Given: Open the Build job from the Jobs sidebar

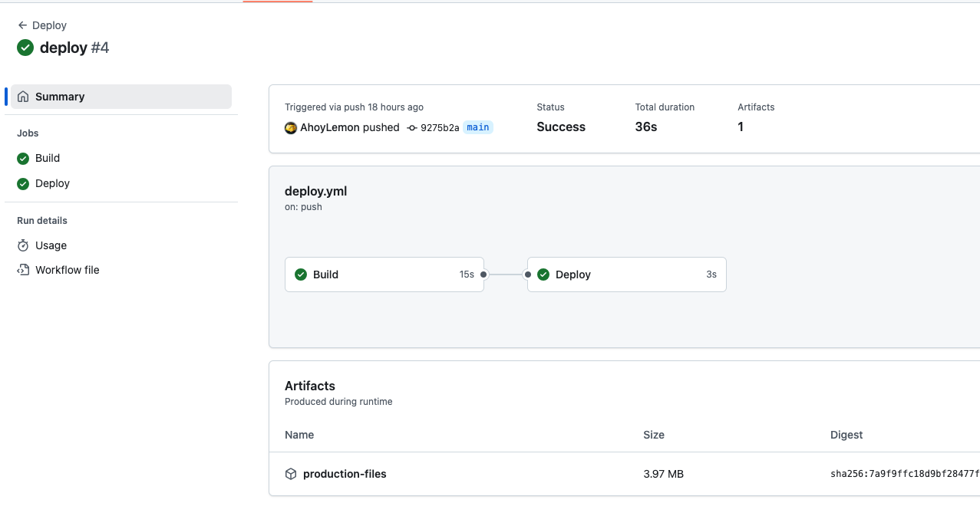Looking at the screenshot, I should [x=47, y=158].
